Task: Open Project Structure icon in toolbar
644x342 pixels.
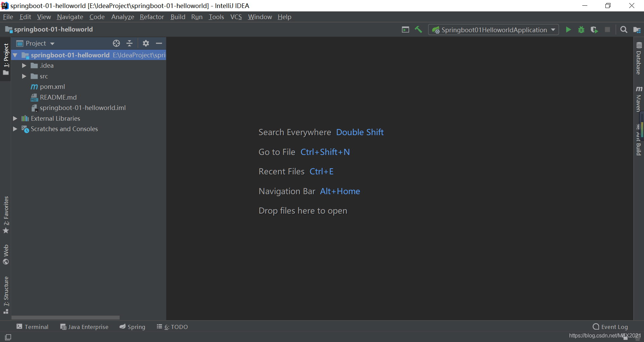Action: click(637, 30)
